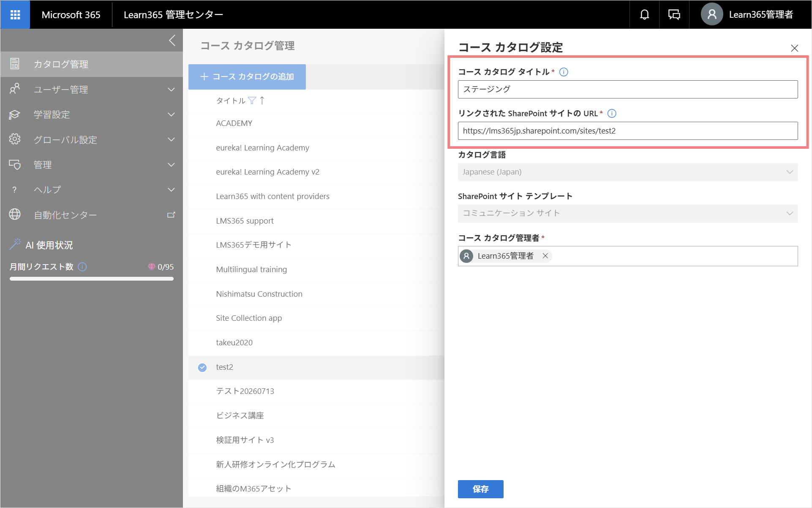The height and width of the screenshot is (508, 812).
Task: Click the 学習設定 graduation cap icon
Action: [x=15, y=115]
